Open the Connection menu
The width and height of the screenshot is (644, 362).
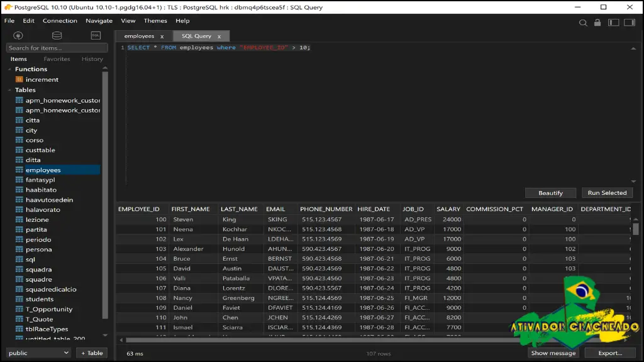60,21
